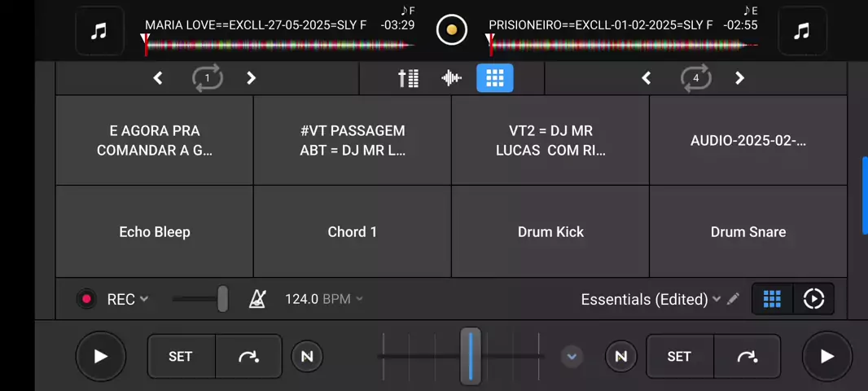Open Essentials (Edited) sample pack dropdown
Image resolution: width=868 pixels, height=391 pixels.
[x=717, y=299]
